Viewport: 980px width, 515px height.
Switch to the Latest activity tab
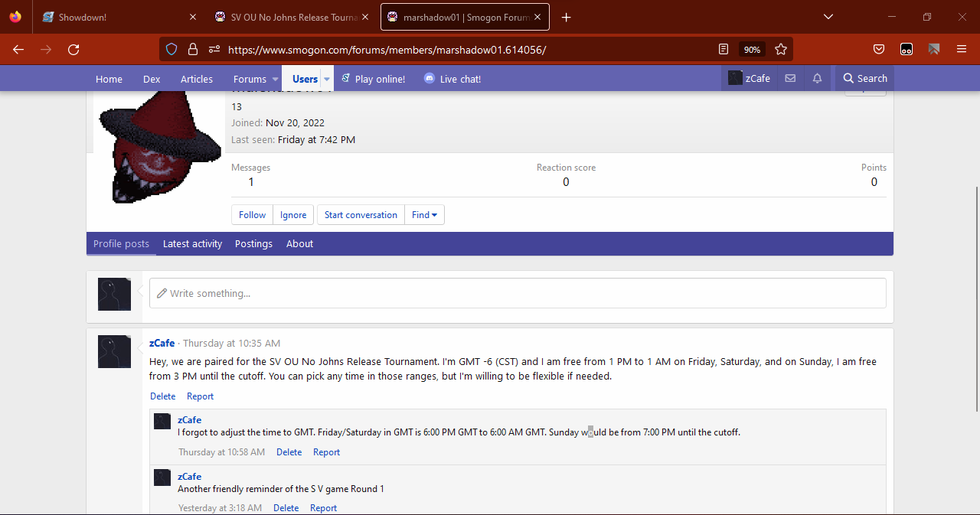192,243
